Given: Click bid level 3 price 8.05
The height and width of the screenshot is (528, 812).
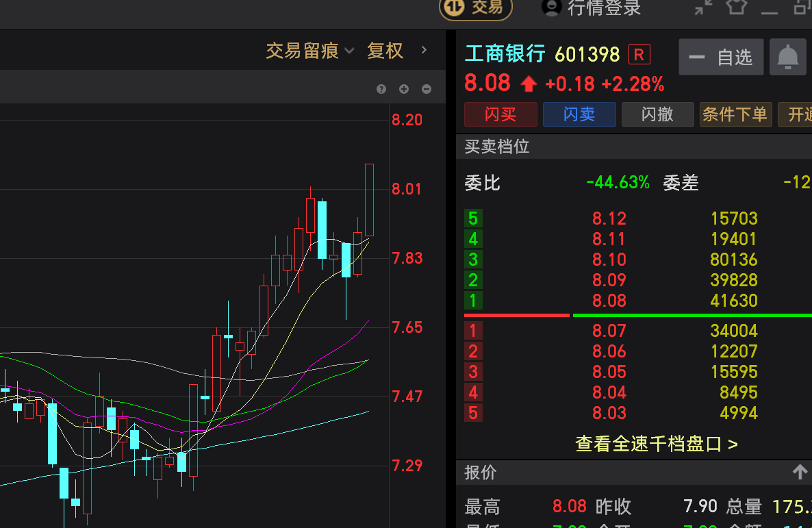Looking at the screenshot, I should [x=609, y=372].
